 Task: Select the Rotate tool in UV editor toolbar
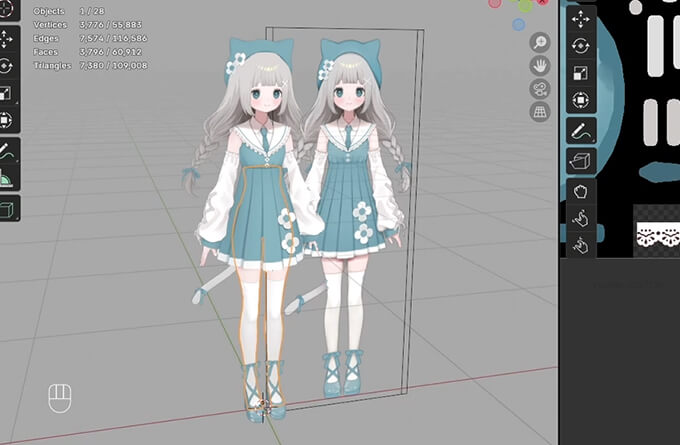[581, 46]
